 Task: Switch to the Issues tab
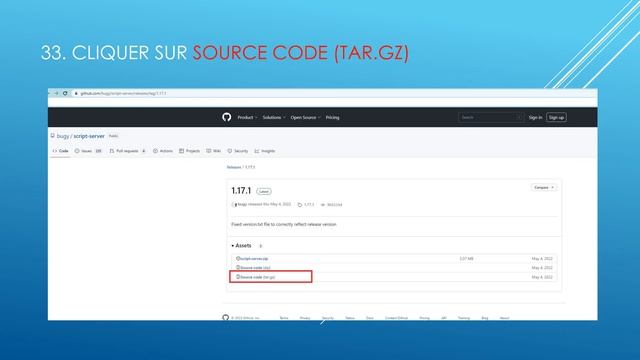click(x=88, y=151)
